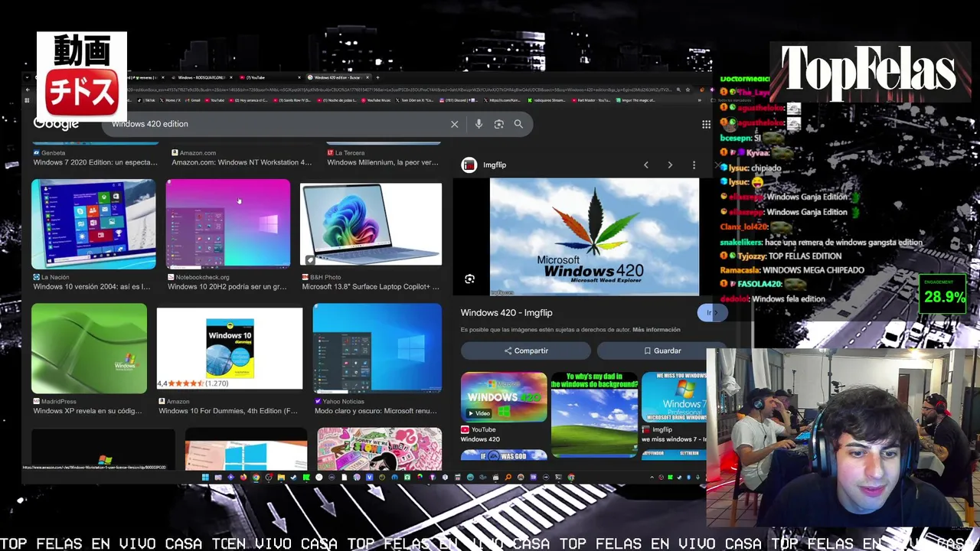
Task: Click snakelikers chat message about remera
Action: (x=821, y=243)
